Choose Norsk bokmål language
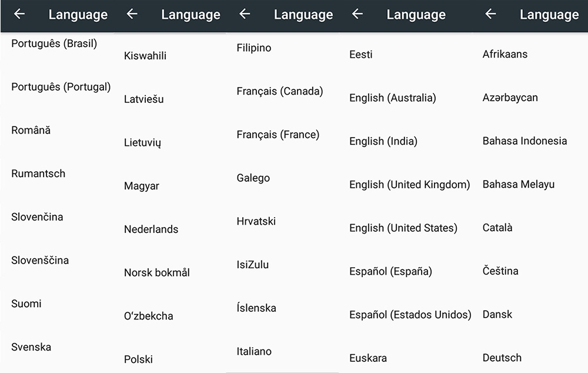The image size is (588, 373). click(157, 273)
